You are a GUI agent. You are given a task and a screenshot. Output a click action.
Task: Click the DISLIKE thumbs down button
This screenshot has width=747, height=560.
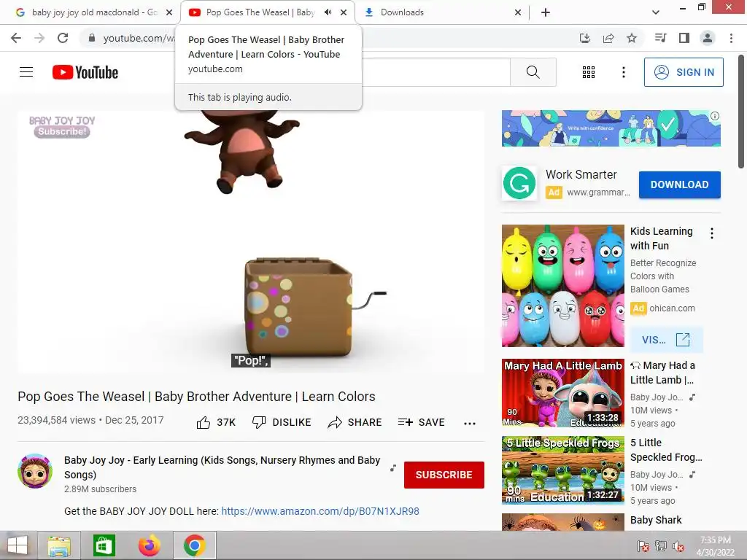tap(282, 422)
